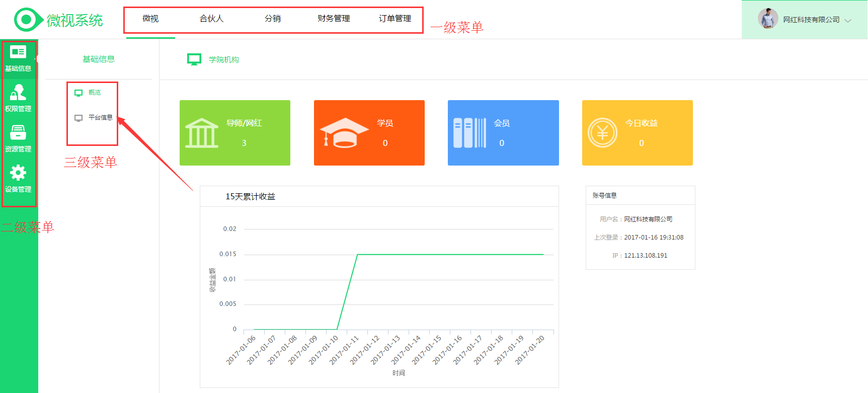Click the 收益金额 vertical axis label
Screen dimensions: 868x393
pyautogui.click(x=212, y=280)
